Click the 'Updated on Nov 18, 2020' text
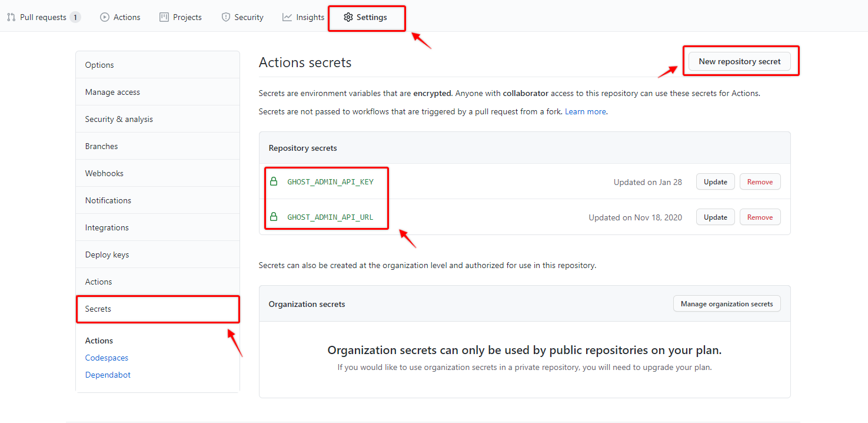Viewport: 868px width, 423px height. coord(636,217)
